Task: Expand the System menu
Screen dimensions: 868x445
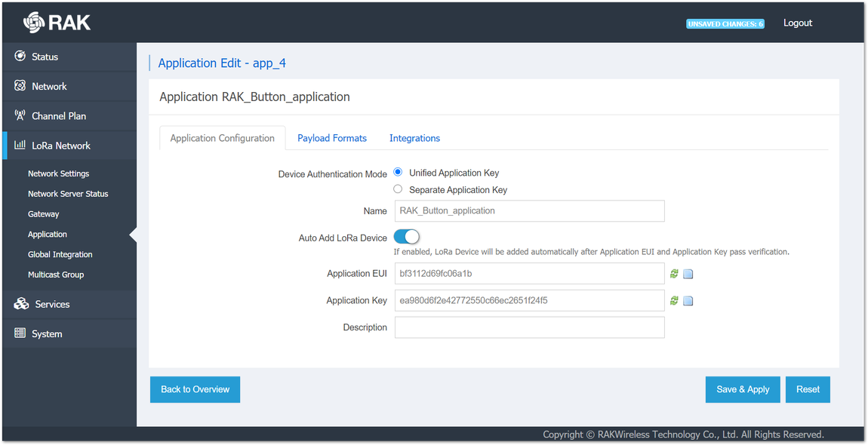Action: click(x=69, y=333)
